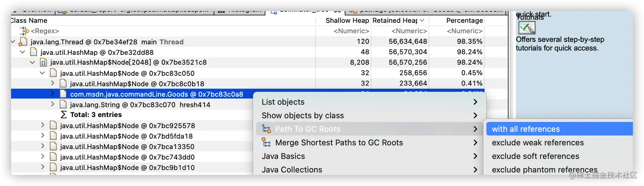Viewport: 644px width, 186px height.
Task: Choose with all references
Action: point(559,129)
